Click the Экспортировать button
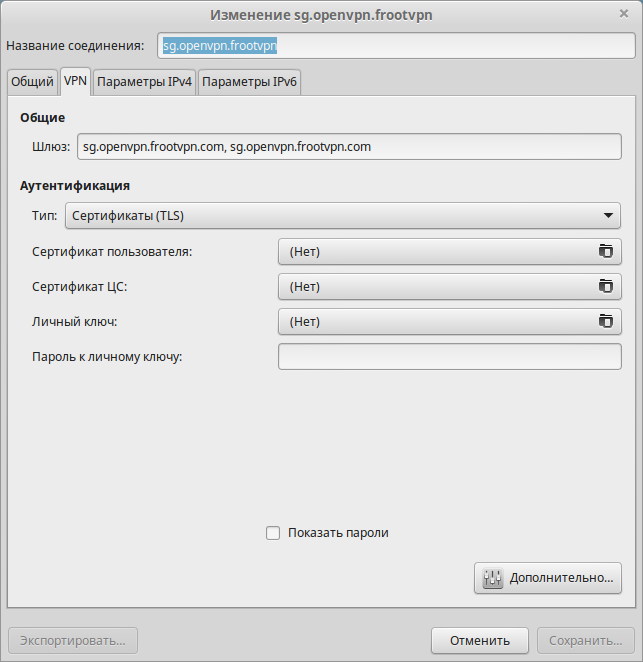The image size is (643, 662). pos(73,640)
